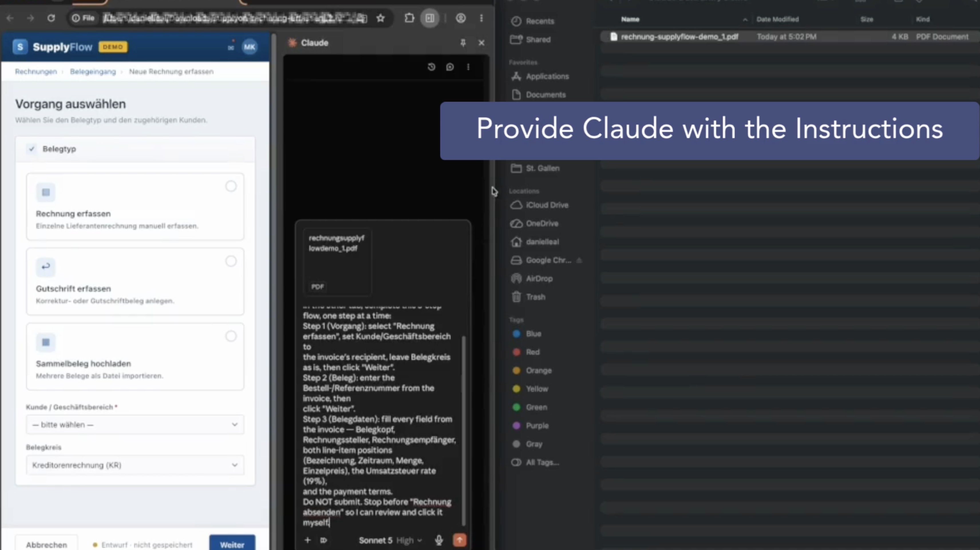Click the SupplyFlow logo icon
This screenshot has width=980, height=550.
coord(20,47)
